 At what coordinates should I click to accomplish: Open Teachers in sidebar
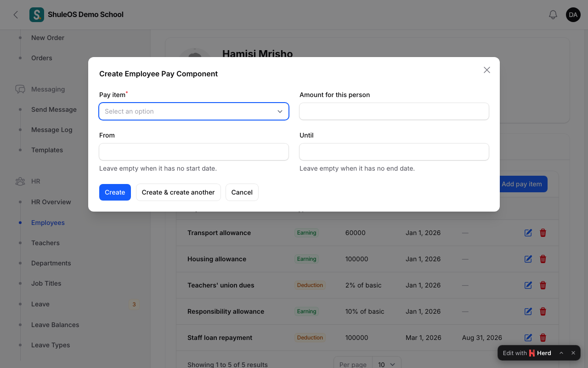[45, 243]
